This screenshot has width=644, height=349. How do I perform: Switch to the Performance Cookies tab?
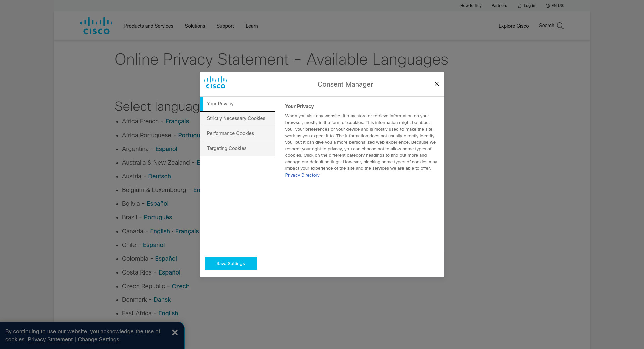point(237,134)
